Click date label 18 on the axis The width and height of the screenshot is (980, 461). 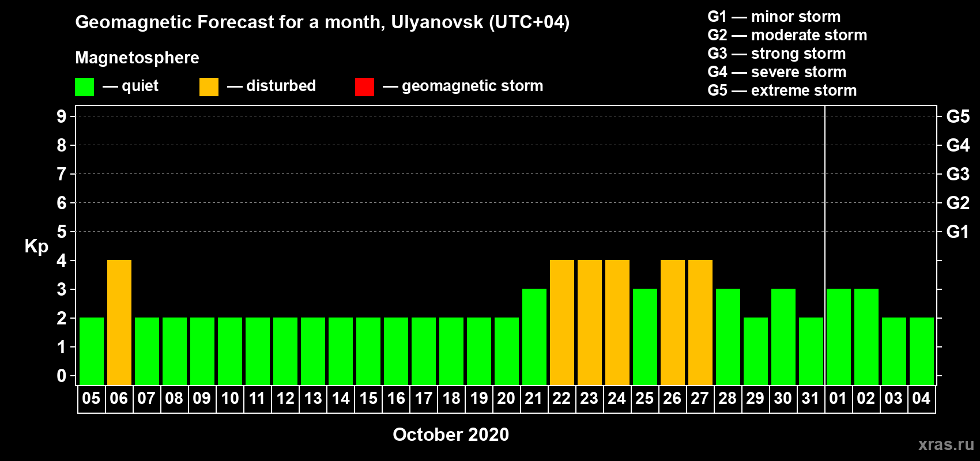click(451, 398)
